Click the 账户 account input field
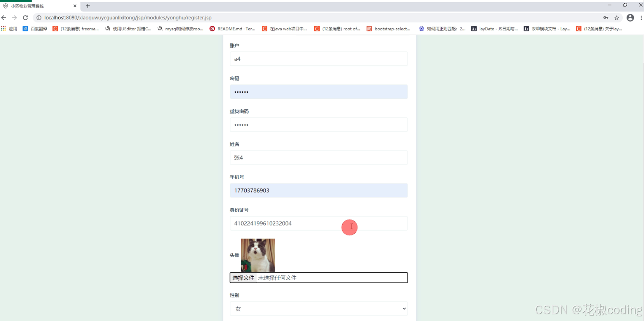Image resolution: width=644 pixels, height=321 pixels. 318,59
